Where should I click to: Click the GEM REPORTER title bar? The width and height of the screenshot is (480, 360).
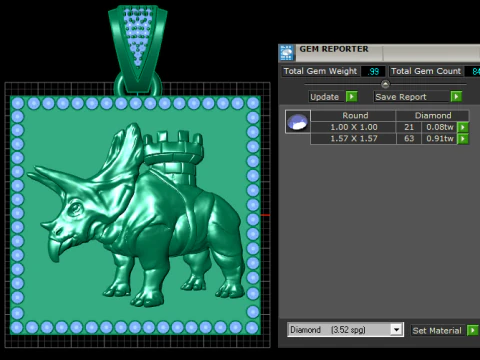(379, 53)
